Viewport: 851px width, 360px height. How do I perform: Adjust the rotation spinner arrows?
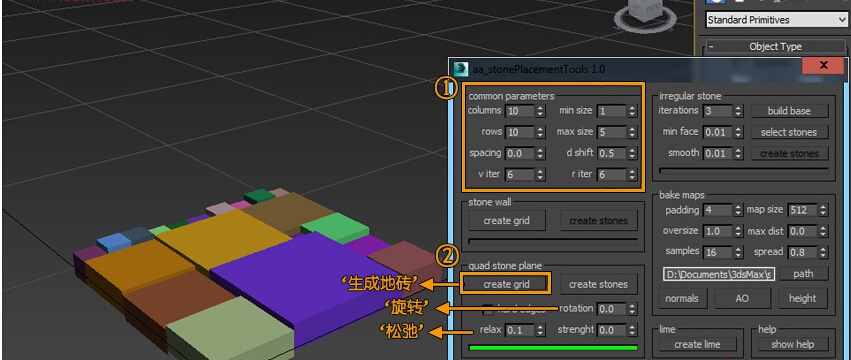(632, 309)
